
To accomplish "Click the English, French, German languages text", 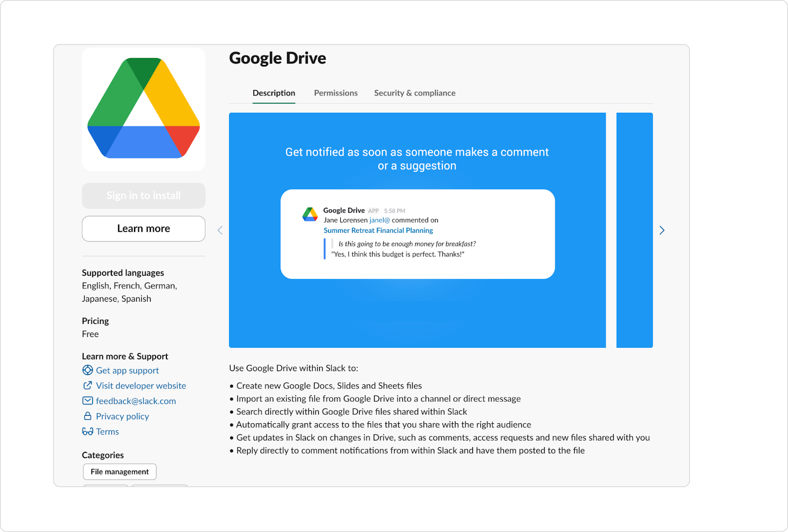I will coord(130,292).
